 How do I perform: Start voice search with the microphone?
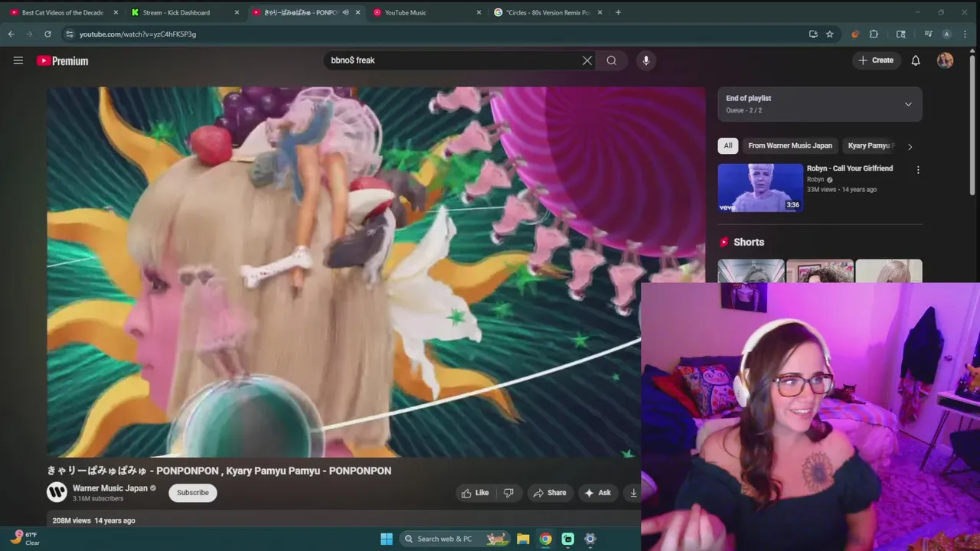tap(646, 60)
